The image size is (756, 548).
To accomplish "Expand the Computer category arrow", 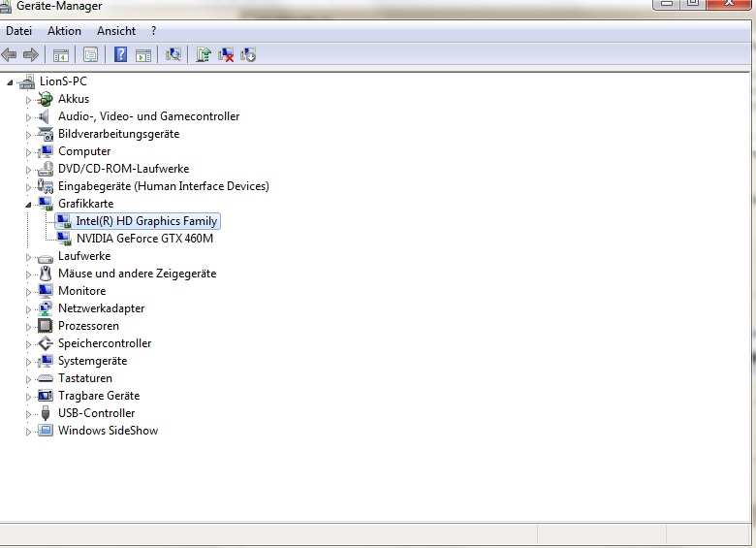I will point(28,152).
